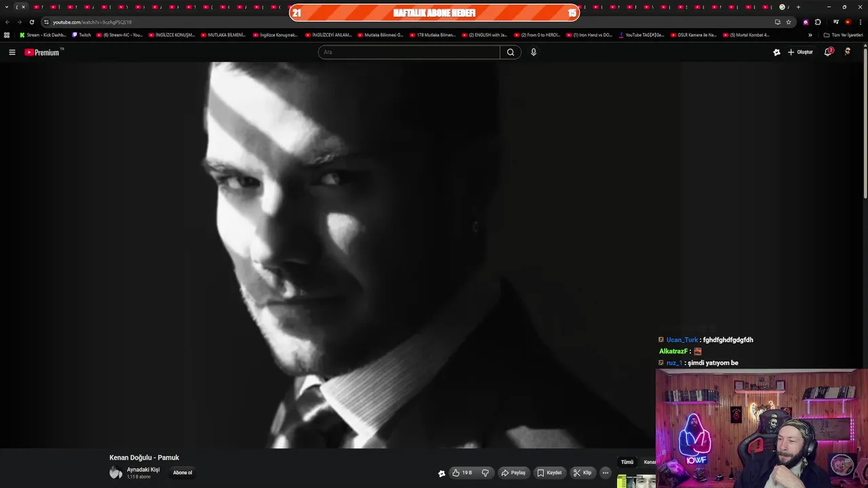Open From 0 to HERO bookmark
Viewport: 868px width, 488px height.
[x=537, y=35]
